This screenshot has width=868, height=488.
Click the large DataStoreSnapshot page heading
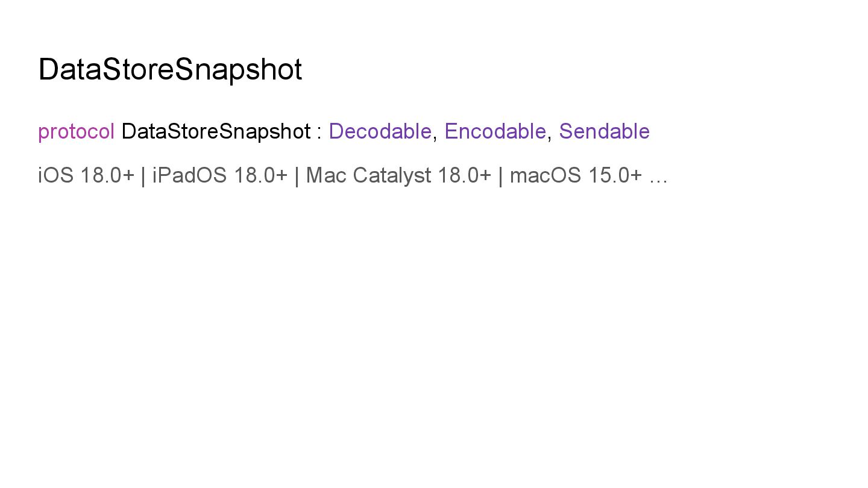pos(170,69)
